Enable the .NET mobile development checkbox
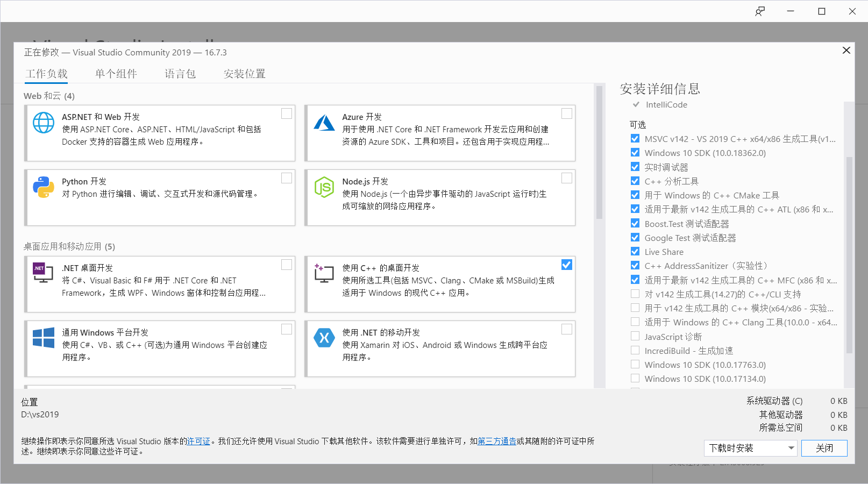The image size is (868, 484). [567, 329]
